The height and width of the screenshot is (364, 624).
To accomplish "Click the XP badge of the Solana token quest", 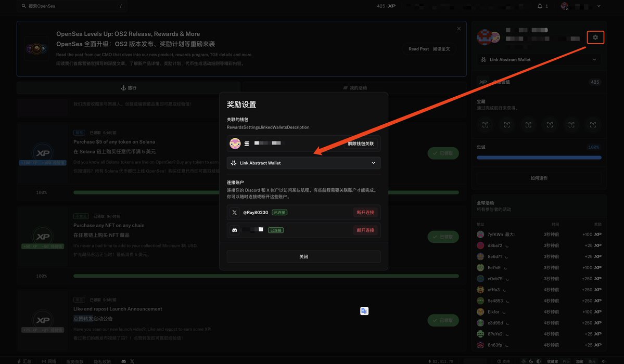I will [43, 153].
